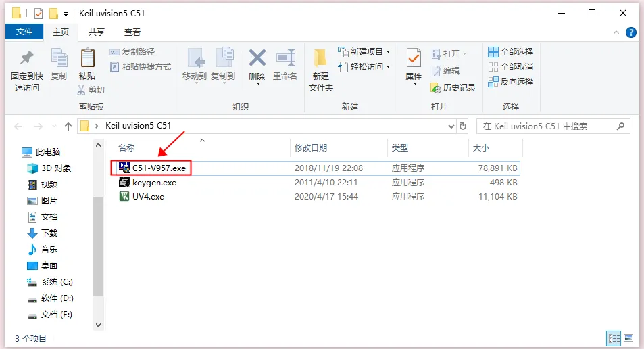Open Videos (视频) folder
Screen dimensions: 644x349
pyautogui.click(x=43, y=185)
